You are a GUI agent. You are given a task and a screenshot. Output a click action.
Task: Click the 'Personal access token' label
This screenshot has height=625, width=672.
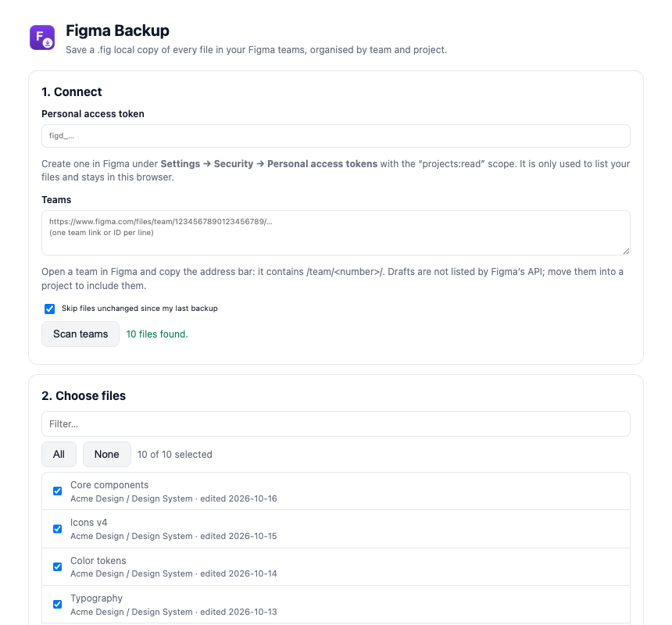click(92, 114)
